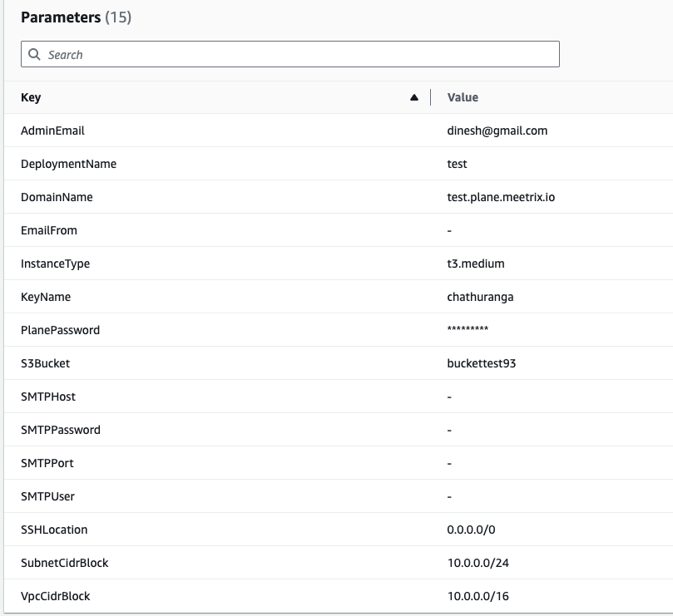Click the sort arrow on Key column
Screen dimensions: 673x616
click(x=413, y=97)
